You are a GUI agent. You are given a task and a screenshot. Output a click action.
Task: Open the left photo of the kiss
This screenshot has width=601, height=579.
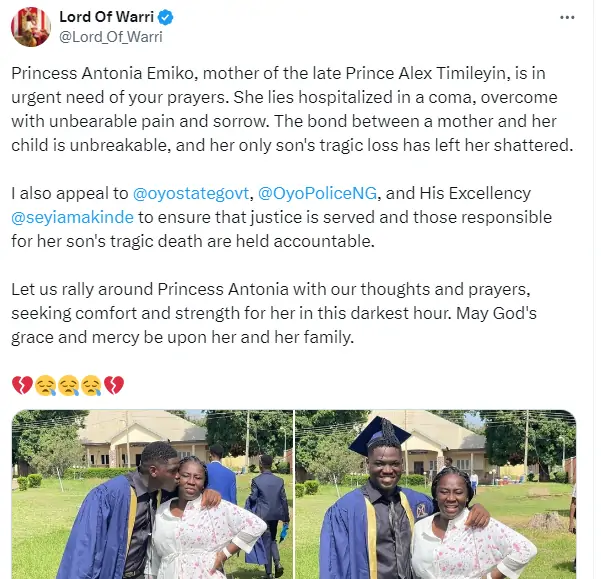(x=152, y=494)
